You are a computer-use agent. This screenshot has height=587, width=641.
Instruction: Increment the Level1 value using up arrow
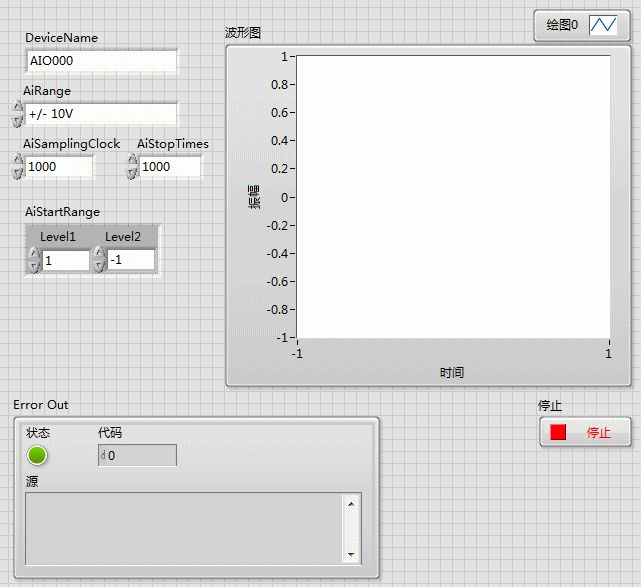pyautogui.click(x=35, y=254)
